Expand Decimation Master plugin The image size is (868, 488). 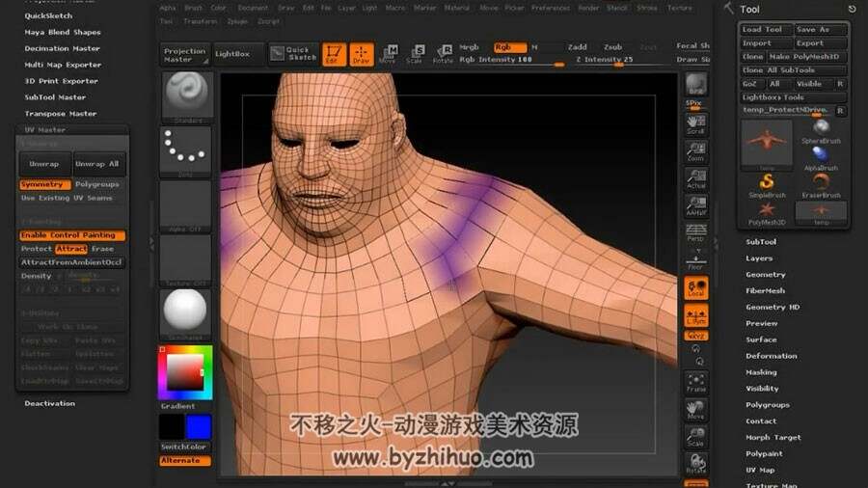coord(62,48)
